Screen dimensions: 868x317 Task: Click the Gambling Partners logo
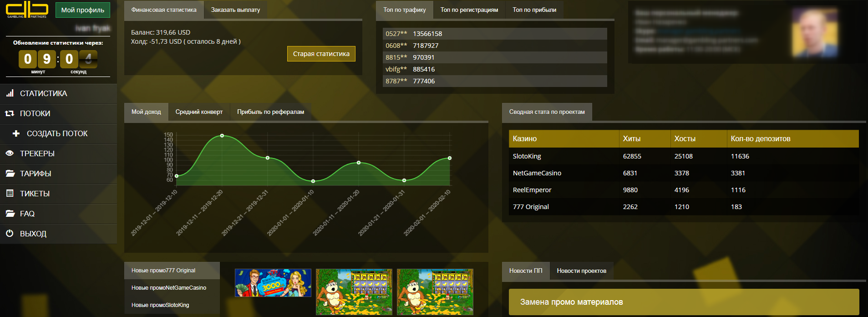26,10
